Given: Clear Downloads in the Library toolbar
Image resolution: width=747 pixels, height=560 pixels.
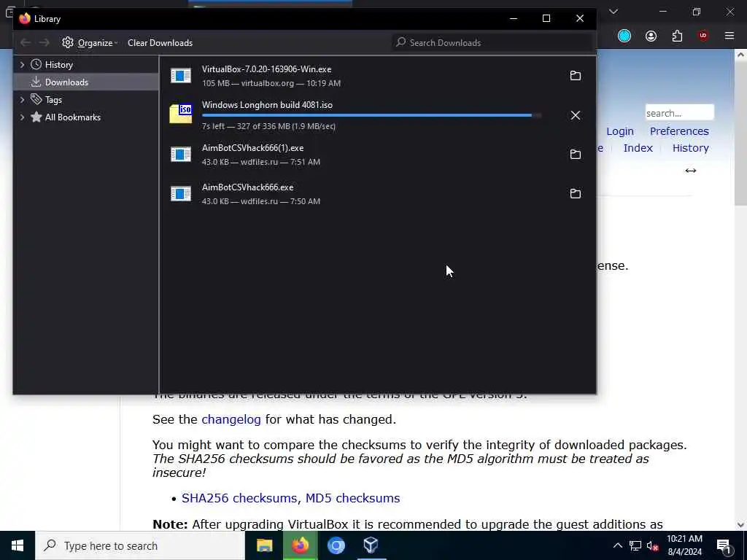Looking at the screenshot, I should coord(160,43).
